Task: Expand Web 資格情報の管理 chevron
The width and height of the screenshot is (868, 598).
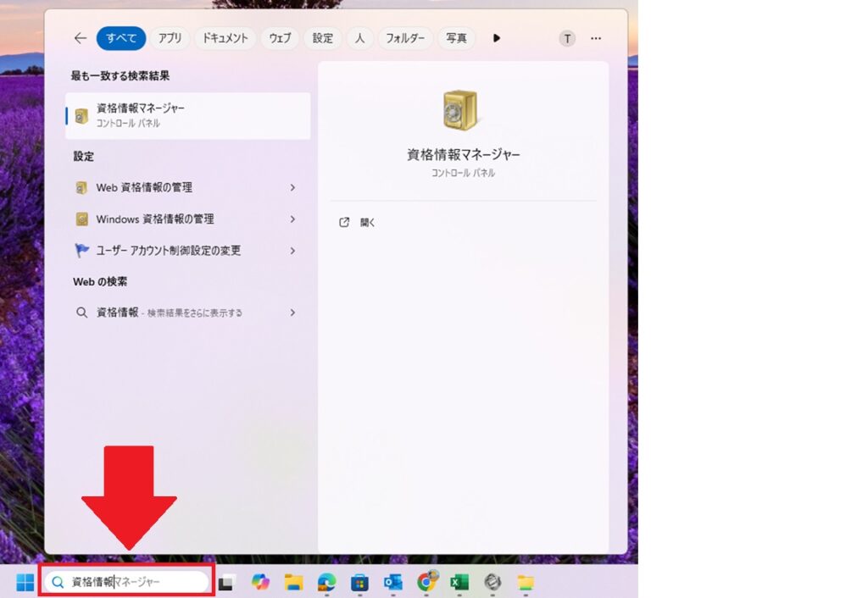Action: (292, 187)
